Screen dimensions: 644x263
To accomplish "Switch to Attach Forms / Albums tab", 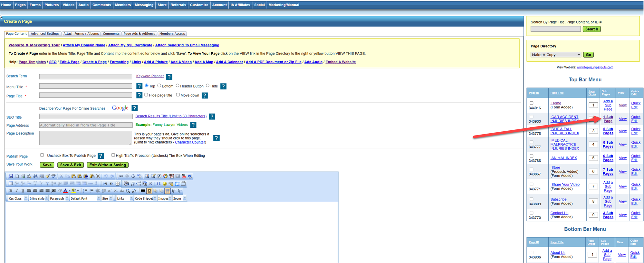I will [81, 34].
